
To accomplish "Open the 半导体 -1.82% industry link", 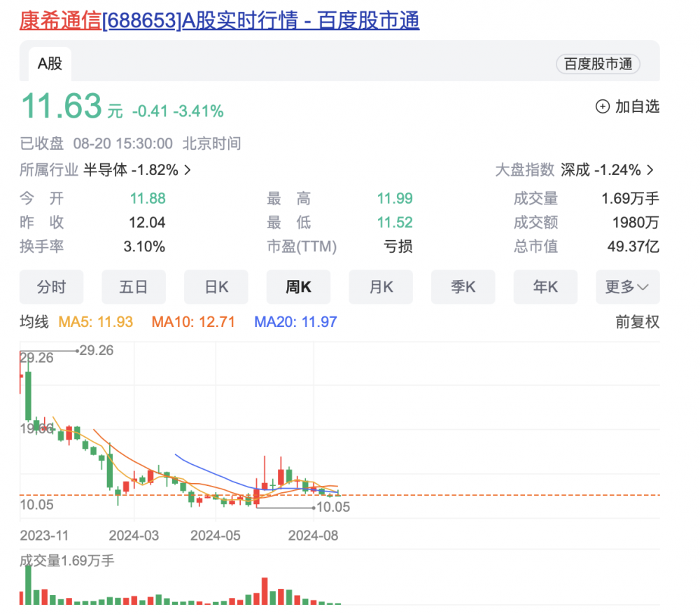I will [x=131, y=170].
